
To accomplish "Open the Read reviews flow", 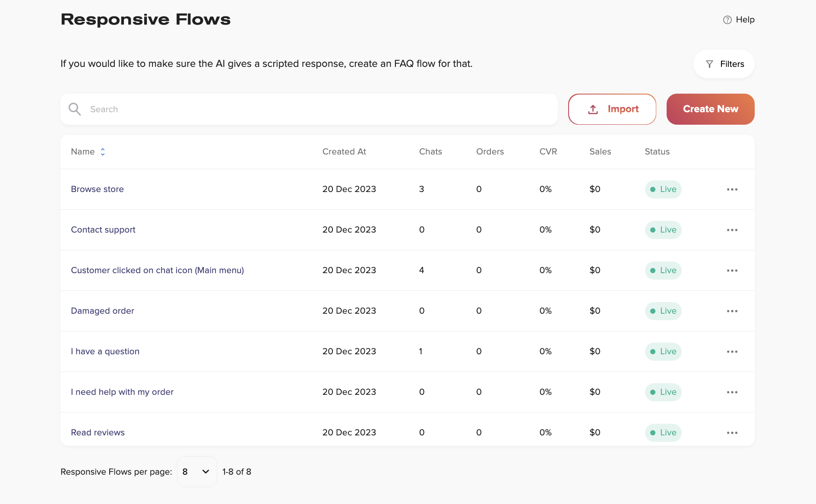I will pyautogui.click(x=98, y=432).
